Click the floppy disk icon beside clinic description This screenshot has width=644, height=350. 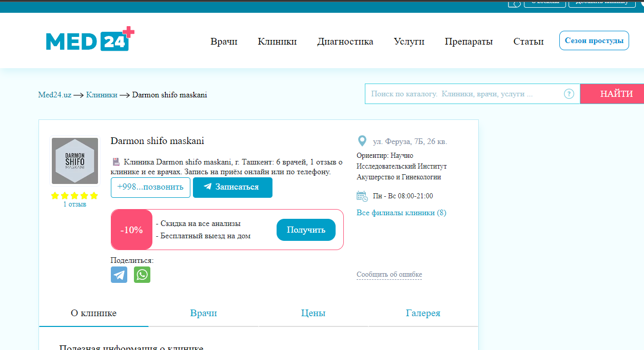pos(116,161)
